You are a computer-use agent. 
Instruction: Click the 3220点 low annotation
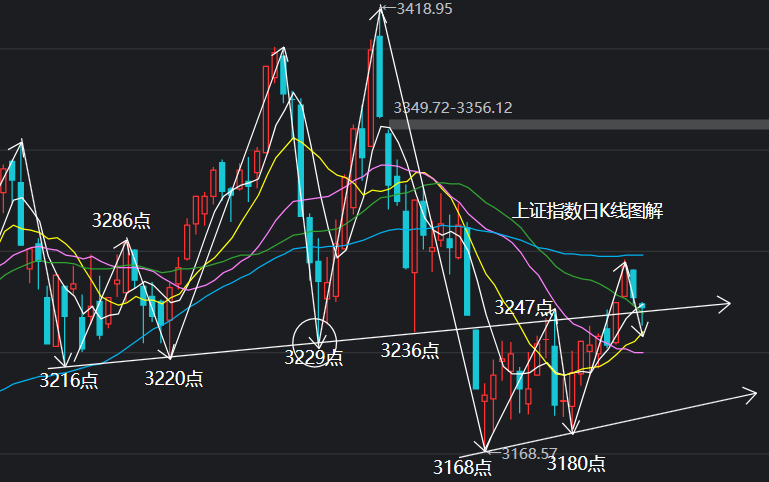tap(174, 379)
